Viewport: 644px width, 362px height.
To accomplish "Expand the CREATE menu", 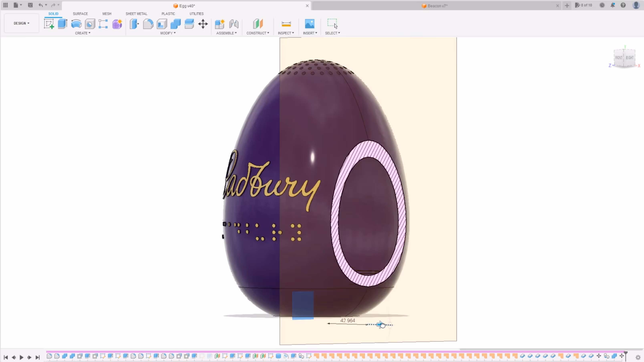I will coord(83,33).
